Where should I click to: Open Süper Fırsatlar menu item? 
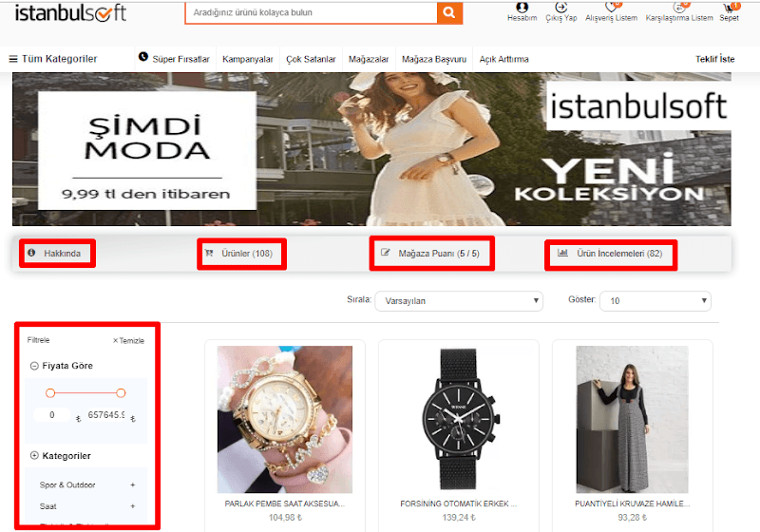[x=180, y=59]
